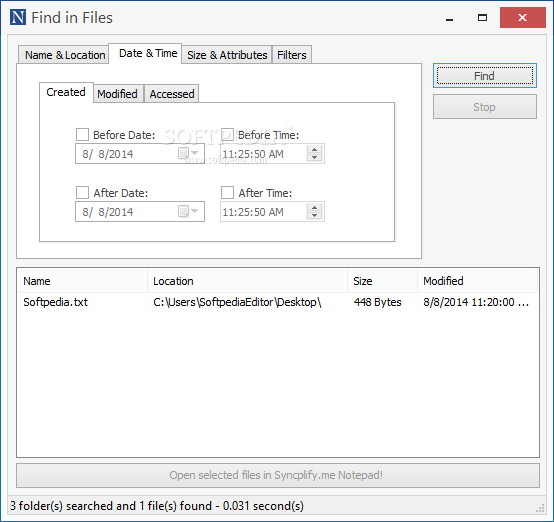Image resolution: width=554 pixels, height=522 pixels.
Task: Open the Size & Attributes tab
Action: click(227, 55)
